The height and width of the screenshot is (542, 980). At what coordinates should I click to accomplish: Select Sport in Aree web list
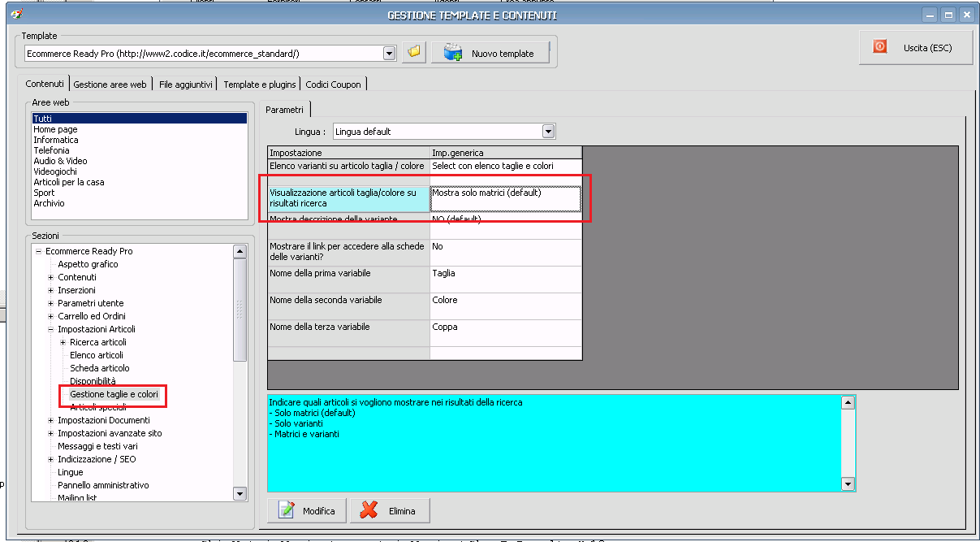pos(139,193)
